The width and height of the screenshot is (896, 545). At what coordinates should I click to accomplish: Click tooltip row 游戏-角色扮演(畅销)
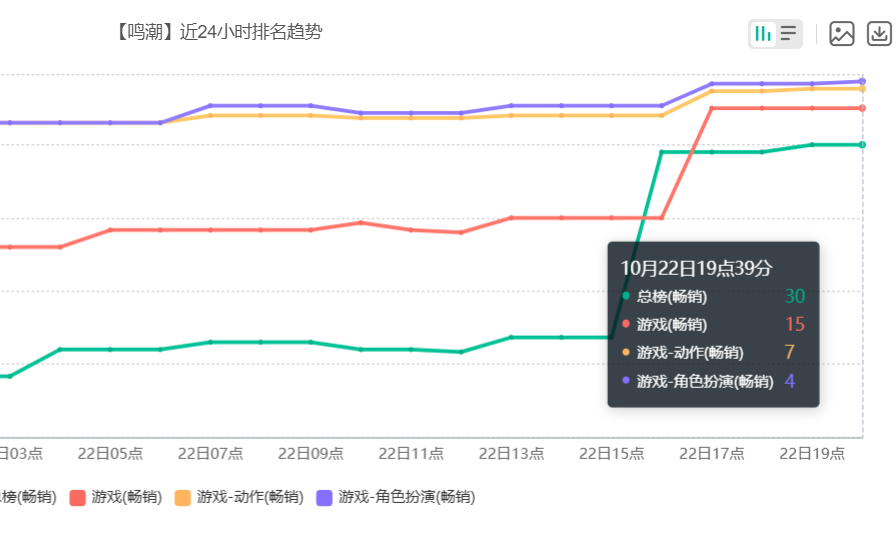coord(713,380)
